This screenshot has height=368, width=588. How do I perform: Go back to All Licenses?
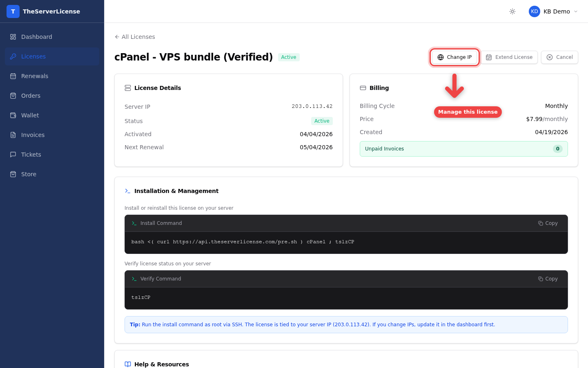(x=135, y=37)
